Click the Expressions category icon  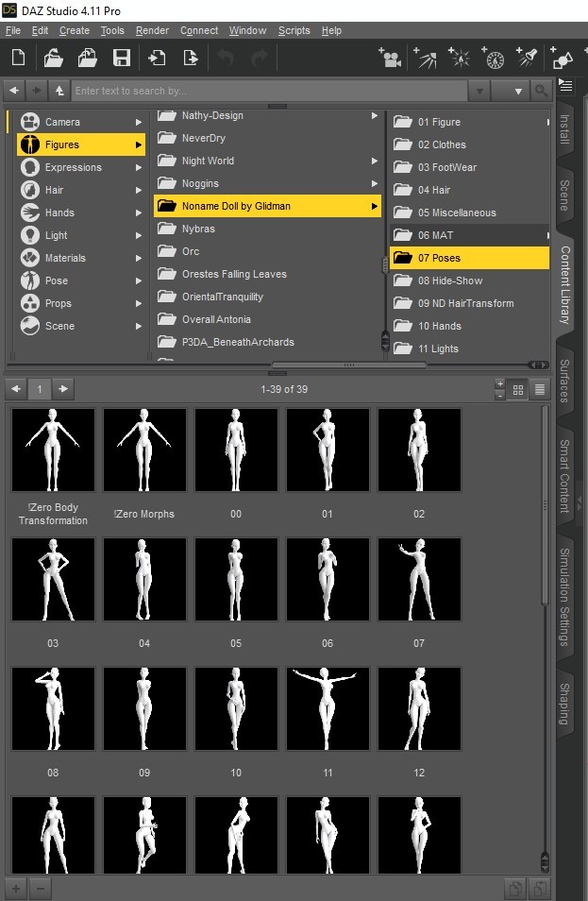[30, 167]
